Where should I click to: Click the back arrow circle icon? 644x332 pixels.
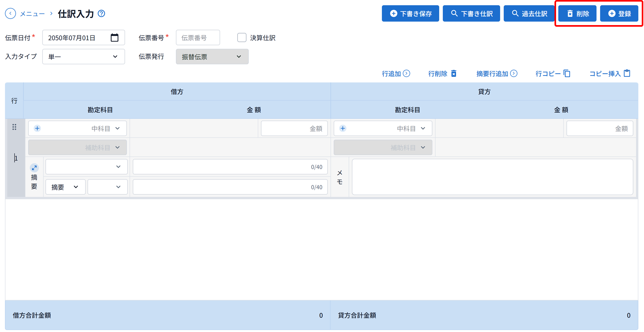pos(10,14)
